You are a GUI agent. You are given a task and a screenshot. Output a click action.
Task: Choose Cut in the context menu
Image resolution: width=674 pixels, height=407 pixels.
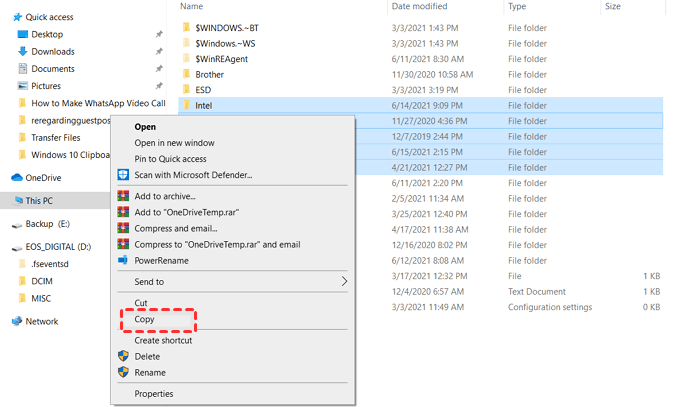point(142,303)
